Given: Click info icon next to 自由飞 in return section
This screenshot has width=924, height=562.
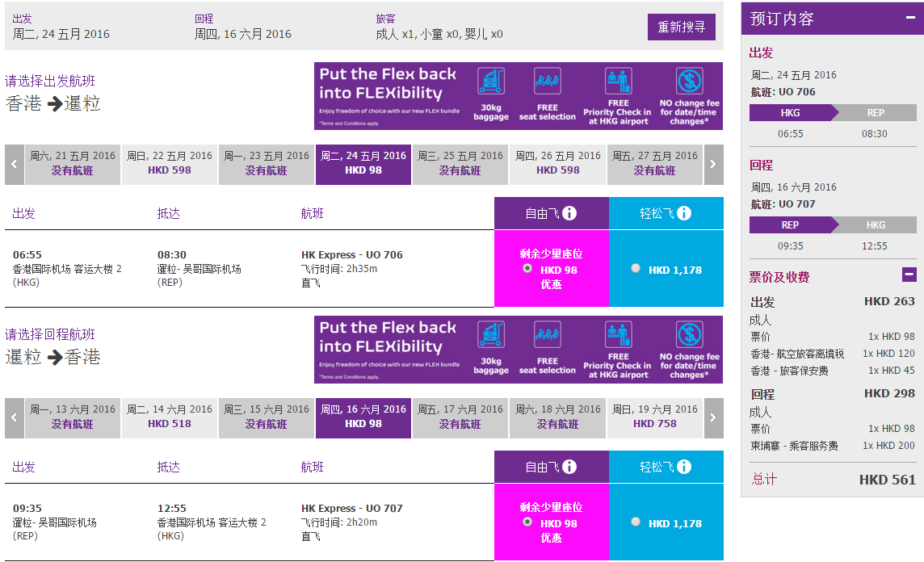Looking at the screenshot, I should (569, 467).
